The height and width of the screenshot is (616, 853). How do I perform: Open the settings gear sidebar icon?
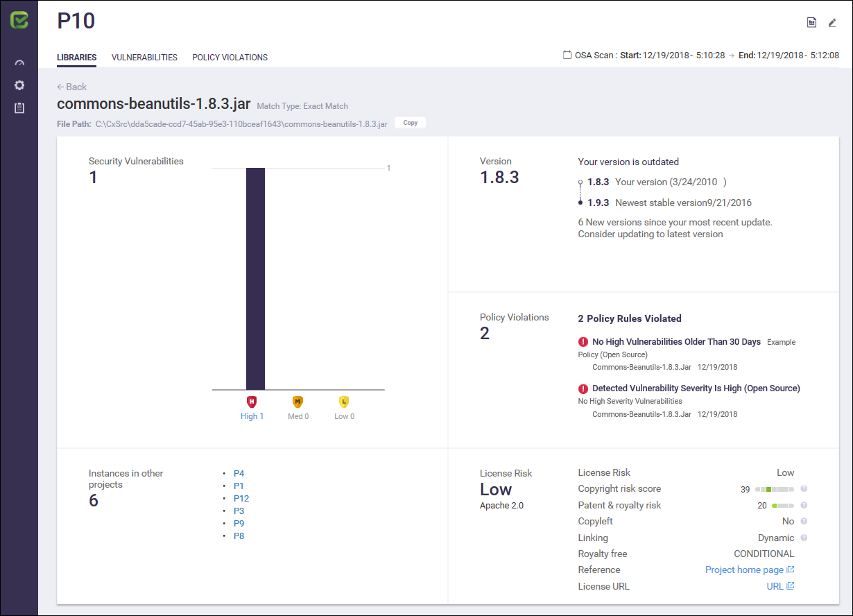point(19,85)
